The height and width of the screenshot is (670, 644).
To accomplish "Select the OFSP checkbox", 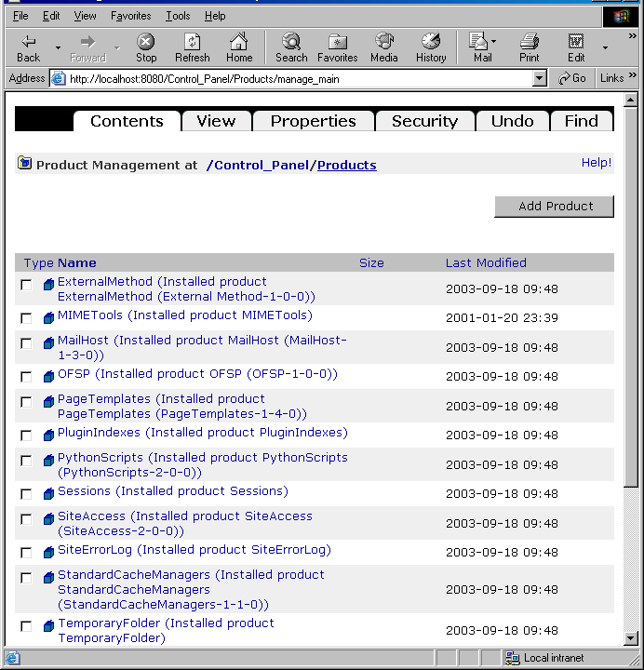I will (x=26, y=377).
